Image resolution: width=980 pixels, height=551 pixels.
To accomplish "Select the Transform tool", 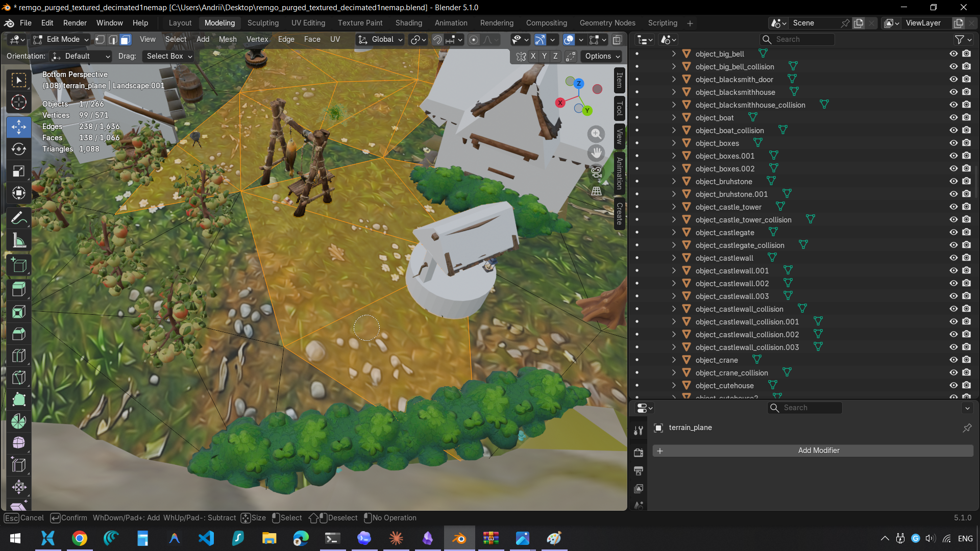I will coord(19,193).
